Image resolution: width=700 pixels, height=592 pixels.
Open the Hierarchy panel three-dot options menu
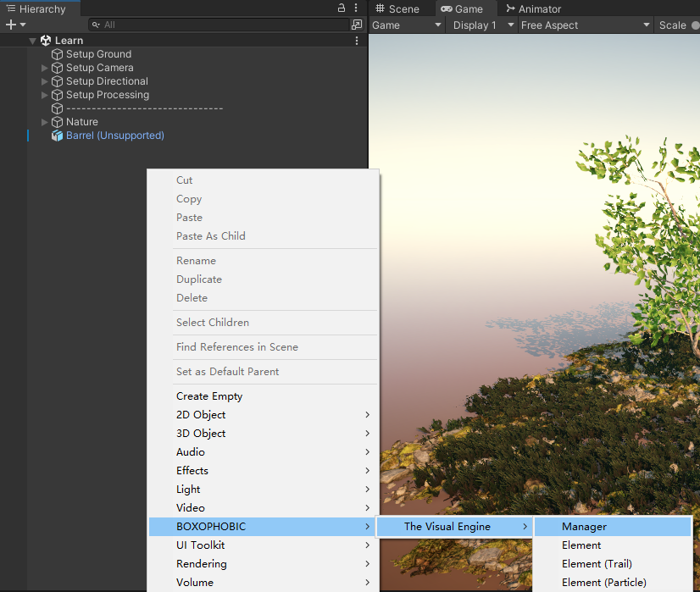point(356,8)
